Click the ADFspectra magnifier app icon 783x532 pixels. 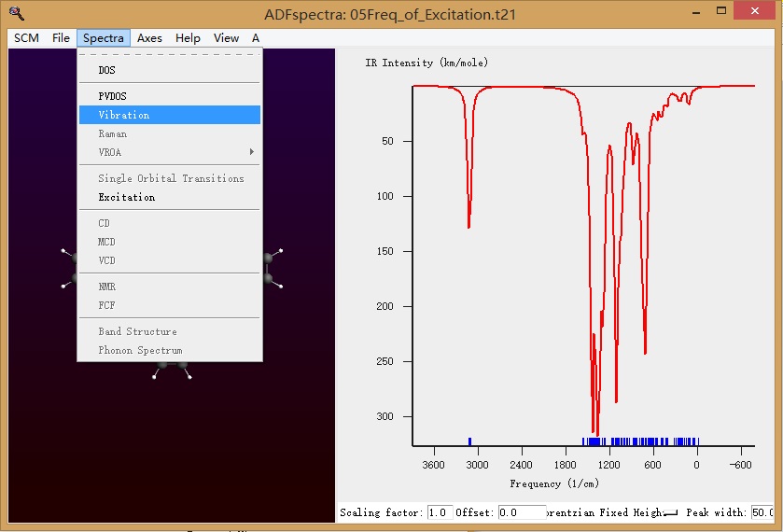(x=16, y=13)
